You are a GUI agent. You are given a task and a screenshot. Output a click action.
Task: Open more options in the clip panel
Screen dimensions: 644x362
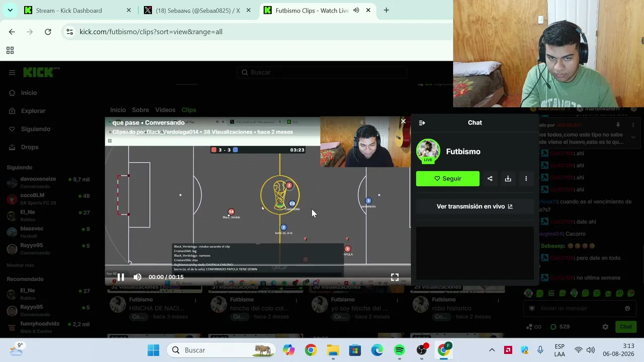pos(526,178)
